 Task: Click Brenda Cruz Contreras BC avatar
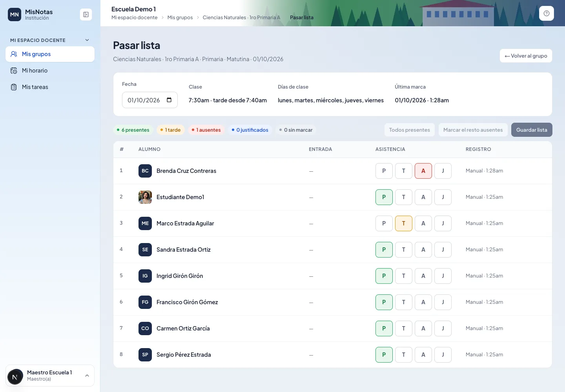click(145, 171)
